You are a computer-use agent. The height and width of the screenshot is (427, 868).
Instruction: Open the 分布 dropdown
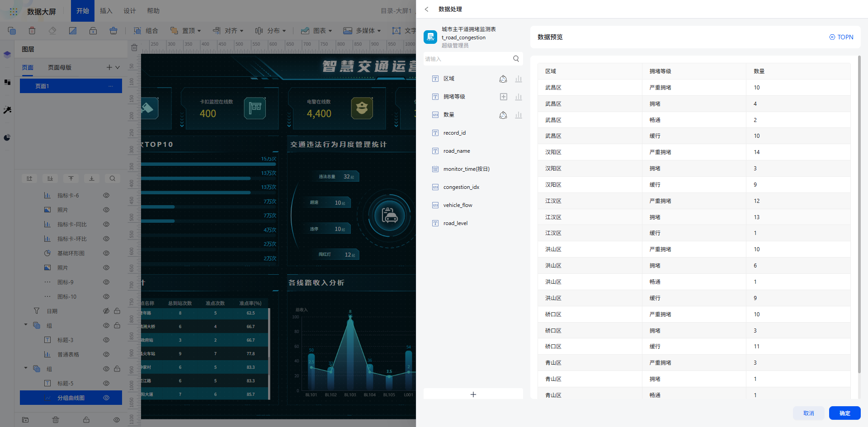(270, 31)
